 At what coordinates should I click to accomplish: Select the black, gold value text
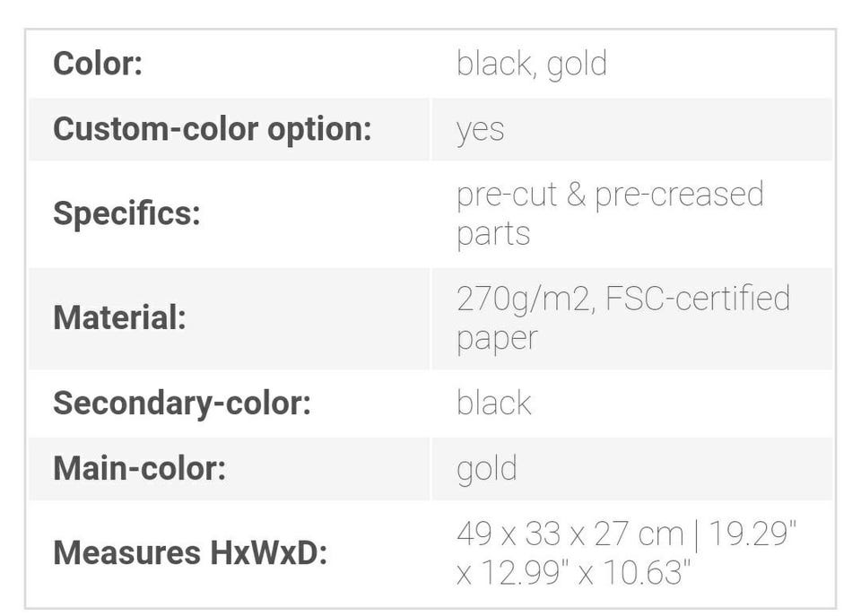pyautogui.click(x=532, y=65)
